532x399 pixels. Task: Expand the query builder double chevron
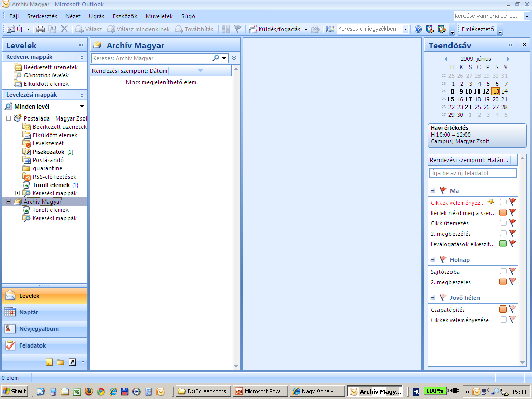click(x=234, y=58)
